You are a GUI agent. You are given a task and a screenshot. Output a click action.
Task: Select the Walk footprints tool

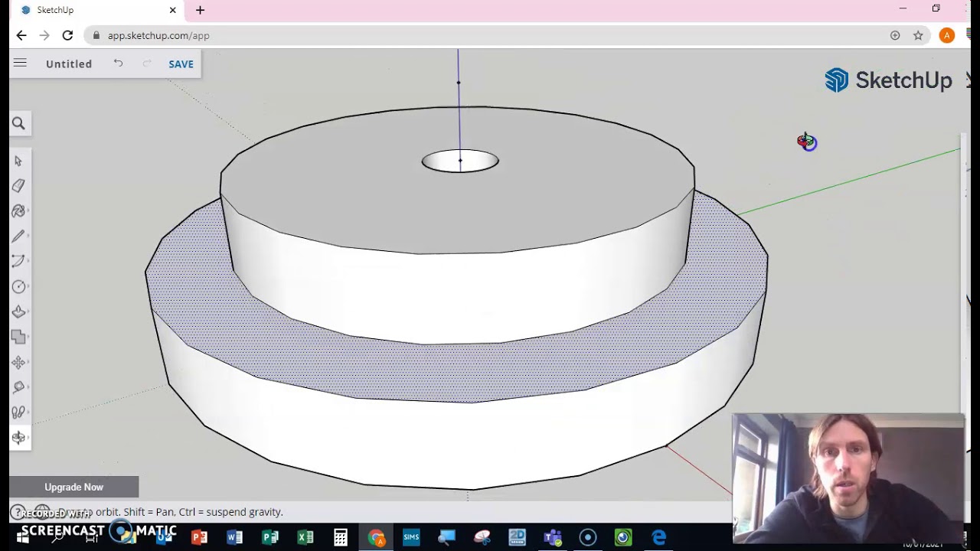(x=18, y=412)
